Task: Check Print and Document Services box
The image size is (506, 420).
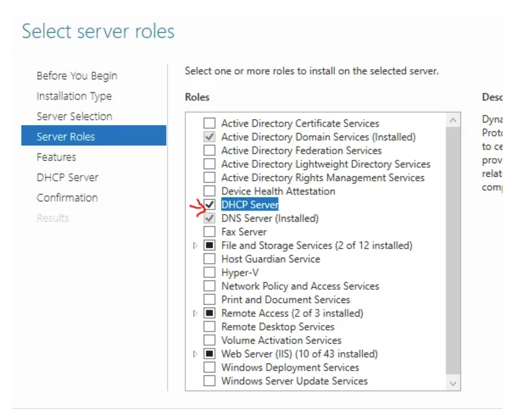Action: [209, 299]
